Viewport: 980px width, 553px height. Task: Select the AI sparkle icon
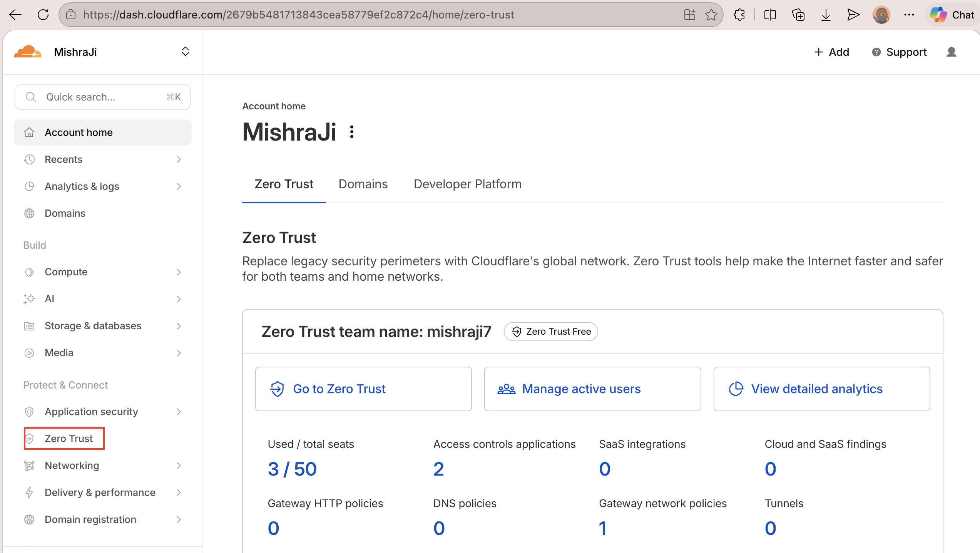click(29, 299)
